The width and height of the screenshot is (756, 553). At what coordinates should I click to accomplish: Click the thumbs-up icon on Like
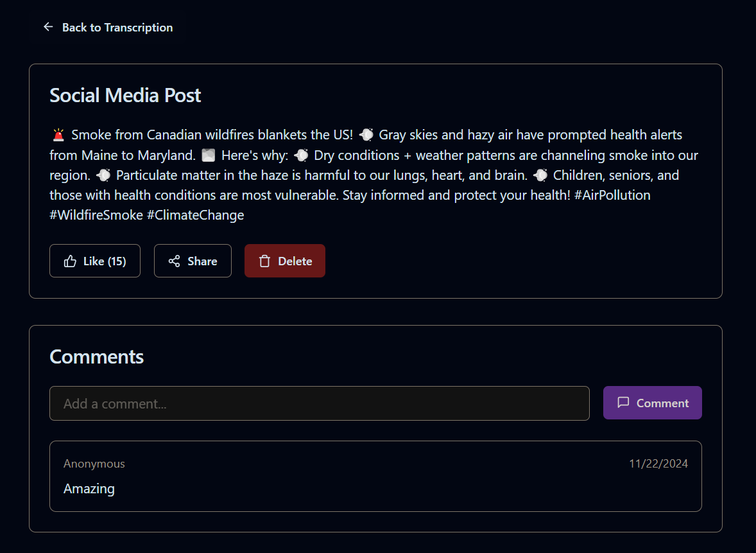click(70, 261)
